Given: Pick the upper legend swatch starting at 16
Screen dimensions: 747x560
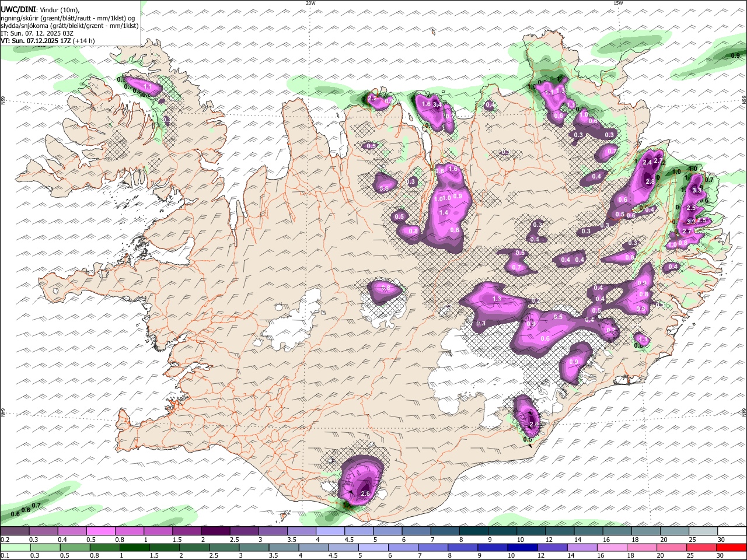Looking at the screenshot, I should (x=617, y=531).
